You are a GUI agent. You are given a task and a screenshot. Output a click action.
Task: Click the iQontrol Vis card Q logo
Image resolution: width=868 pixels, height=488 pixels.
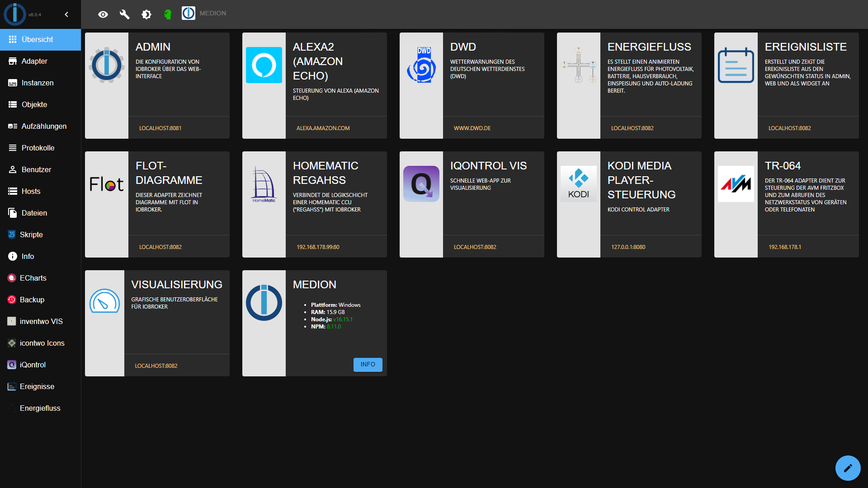tap(421, 184)
